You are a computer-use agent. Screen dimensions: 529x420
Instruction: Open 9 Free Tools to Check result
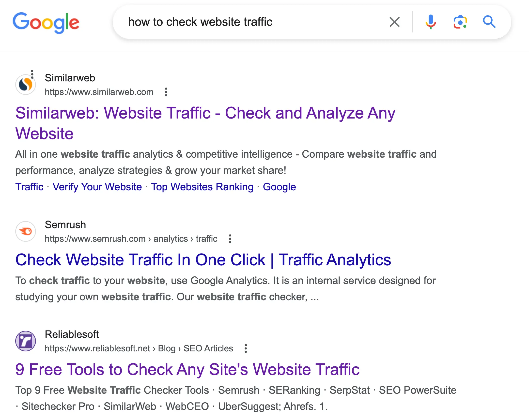(187, 370)
